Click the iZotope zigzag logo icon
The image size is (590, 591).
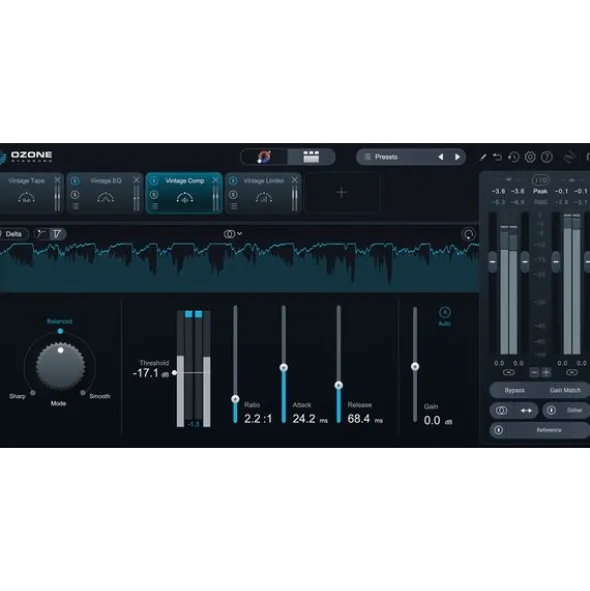click(569, 157)
